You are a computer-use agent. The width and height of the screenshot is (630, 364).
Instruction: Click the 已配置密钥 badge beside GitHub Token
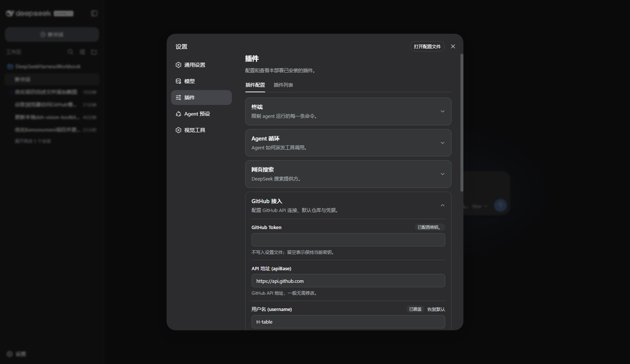(430, 227)
